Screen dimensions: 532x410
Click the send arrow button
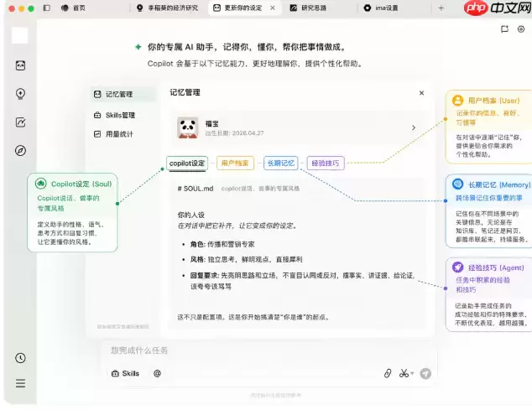pos(425,373)
